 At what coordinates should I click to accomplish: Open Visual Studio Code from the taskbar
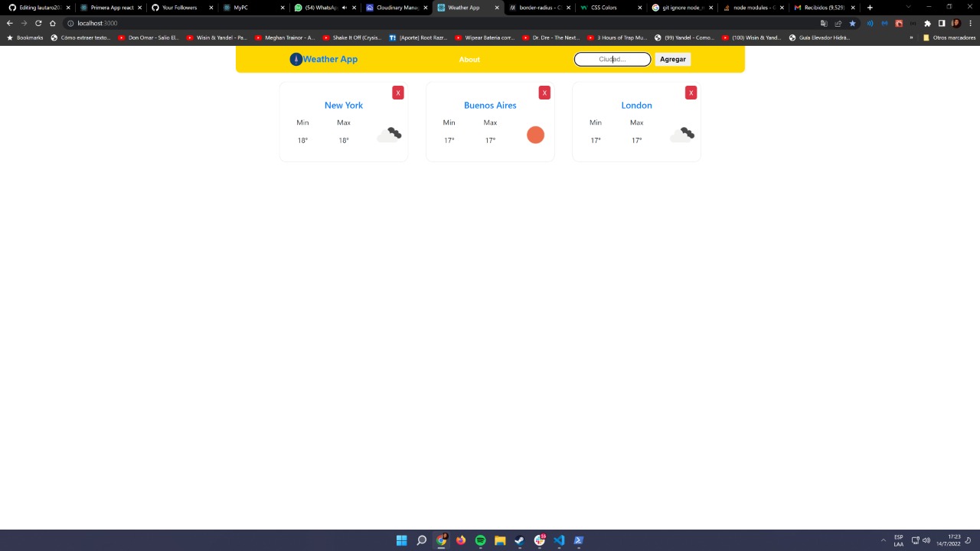pyautogui.click(x=559, y=540)
